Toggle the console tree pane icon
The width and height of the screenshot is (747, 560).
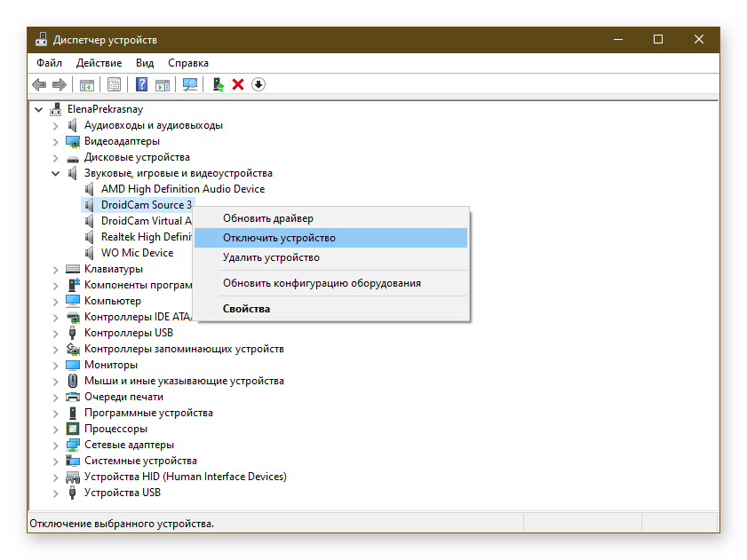click(x=87, y=85)
